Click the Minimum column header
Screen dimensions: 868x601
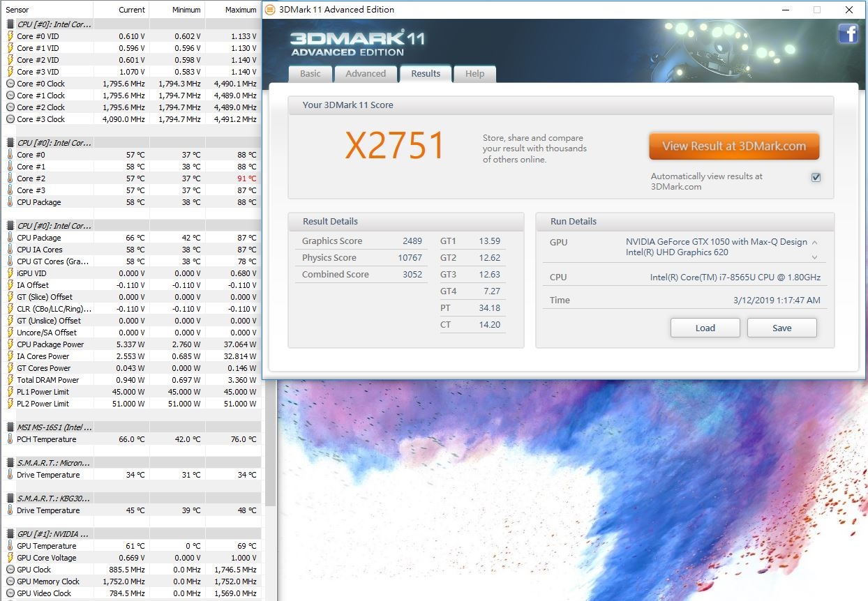[177, 10]
